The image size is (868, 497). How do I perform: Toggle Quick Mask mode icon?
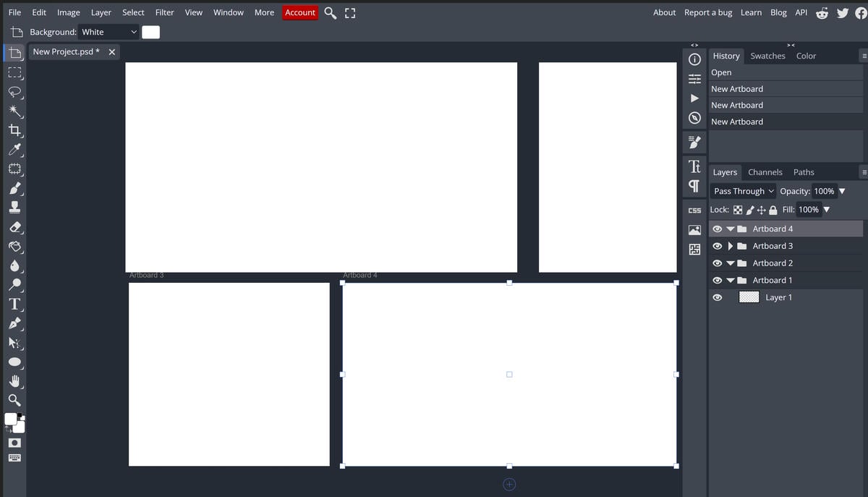[x=14, y=442]
